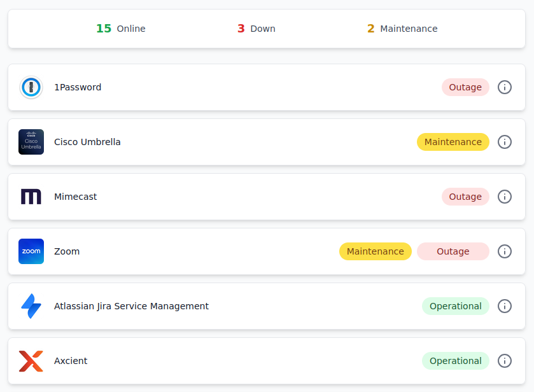
Task: Open info icon for Cisco Umbrella
Action: pos(504,142)
